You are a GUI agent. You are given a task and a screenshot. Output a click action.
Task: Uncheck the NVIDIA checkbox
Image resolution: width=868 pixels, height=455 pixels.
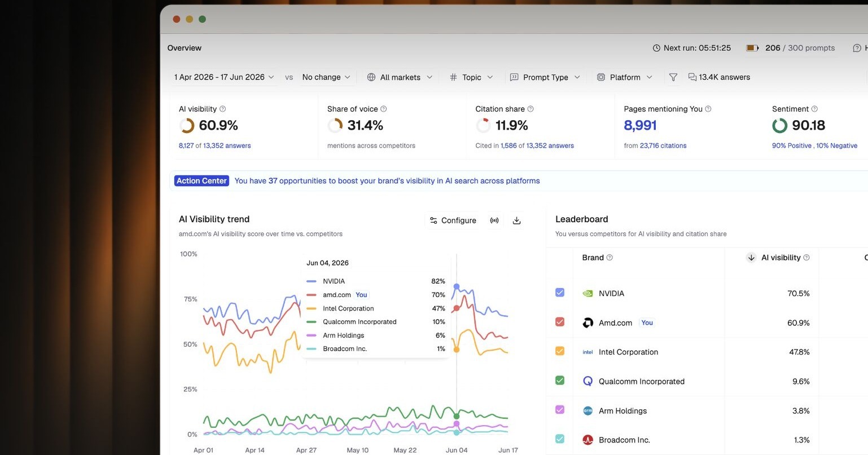pyautogui.click(x=560, y=293)
